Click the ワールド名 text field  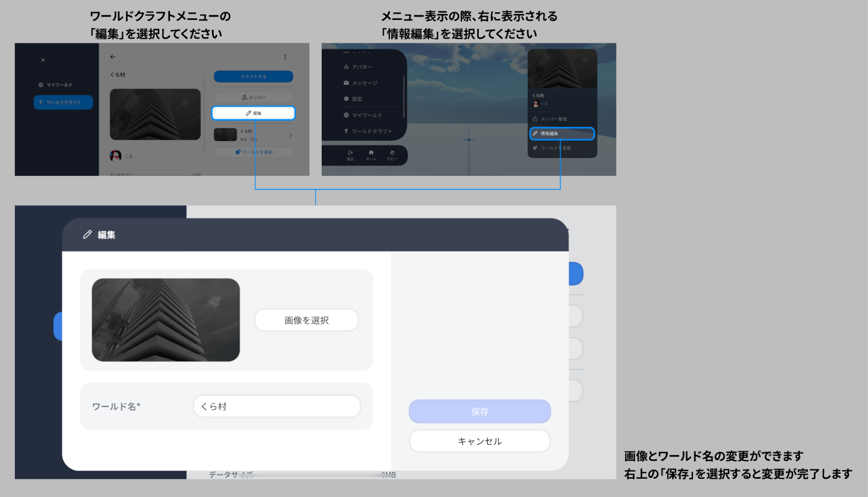click(277, 407)
